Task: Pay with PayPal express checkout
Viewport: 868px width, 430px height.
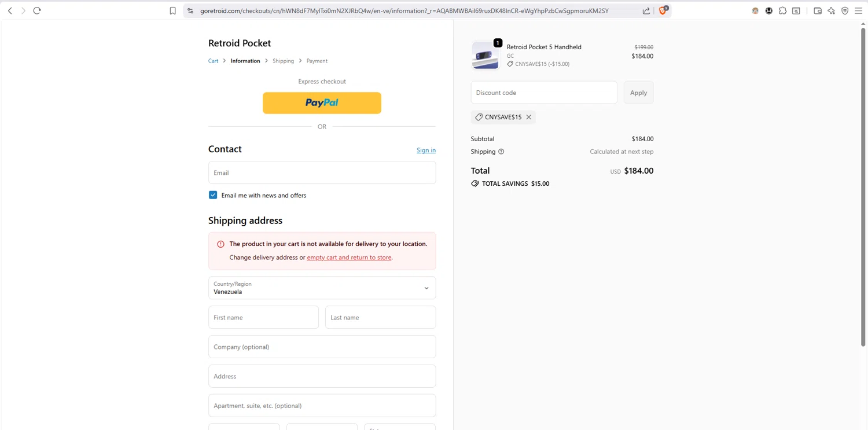Action: pyautogui.click(x=322, y=103)
